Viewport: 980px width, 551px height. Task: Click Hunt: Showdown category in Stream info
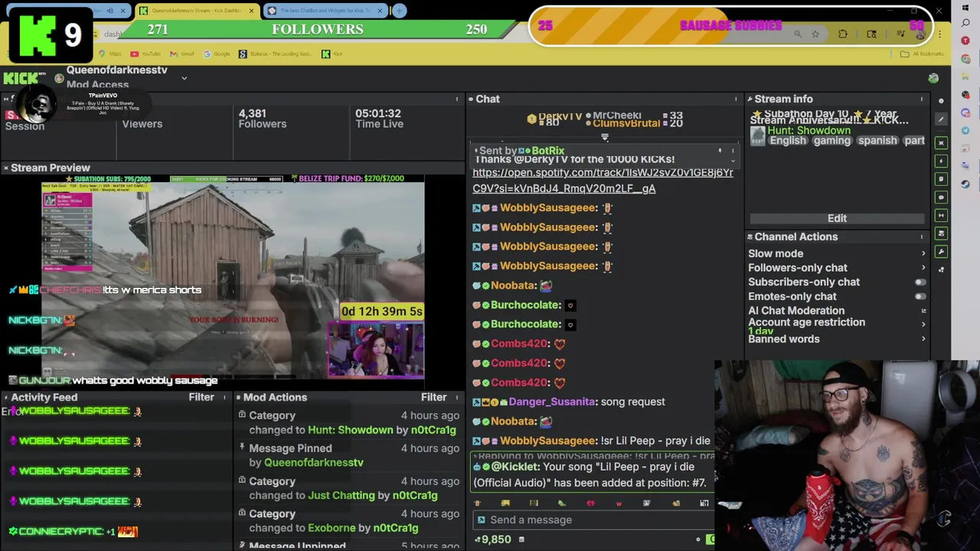(808, 131)
